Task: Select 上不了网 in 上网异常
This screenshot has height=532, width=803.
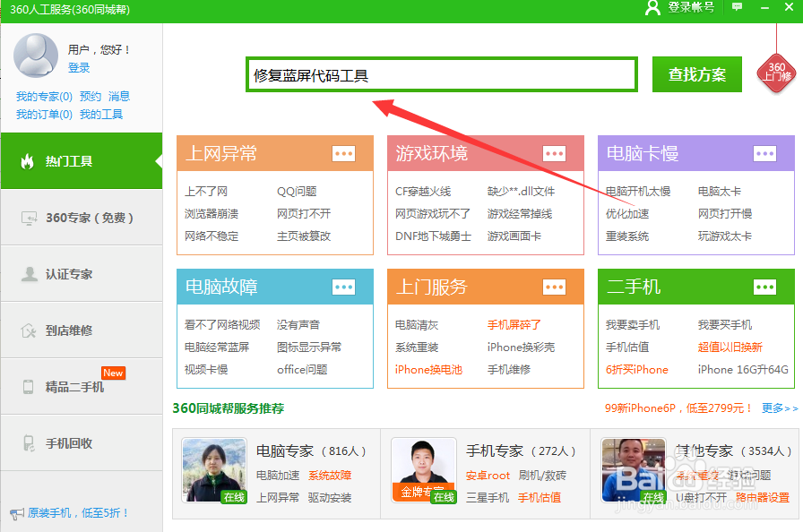Action: [206, 192]
